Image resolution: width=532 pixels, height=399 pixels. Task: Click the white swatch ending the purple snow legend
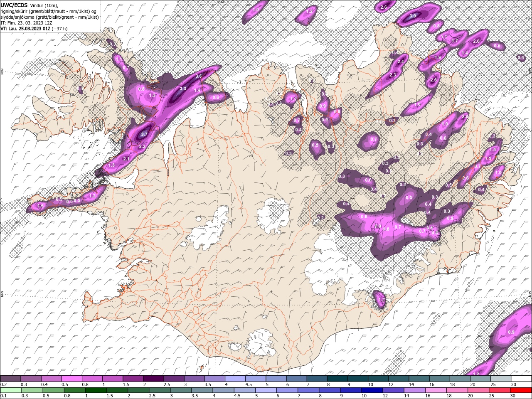click(521, 379)
